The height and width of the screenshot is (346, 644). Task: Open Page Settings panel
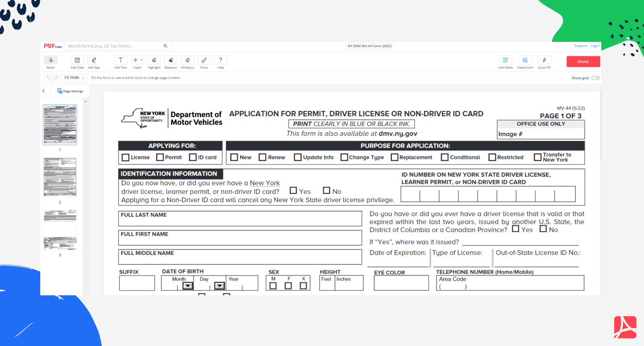point(70,91)
